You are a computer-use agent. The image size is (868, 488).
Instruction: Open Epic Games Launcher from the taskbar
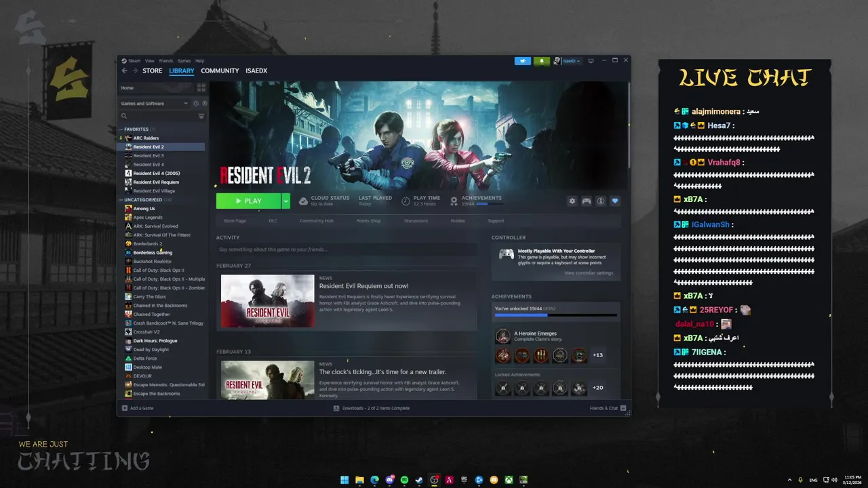(x=464, y=480)
